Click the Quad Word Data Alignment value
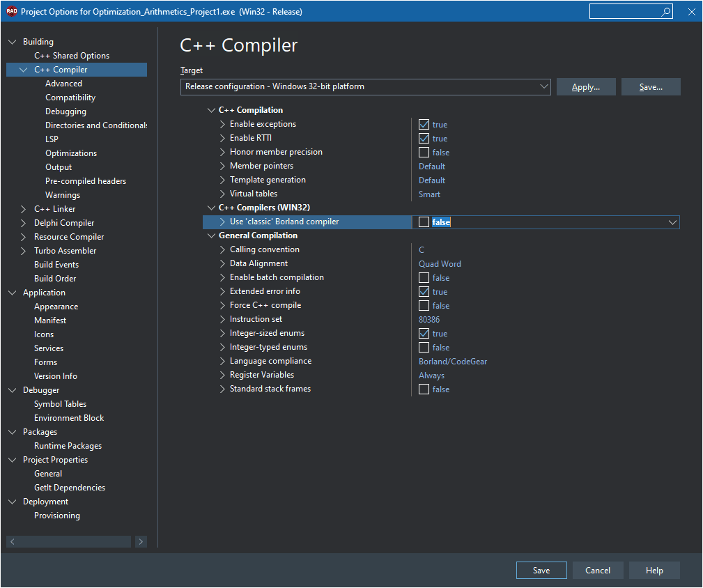Image resolution: width=703 pixels, height=588 pixels. pos(440,264)
